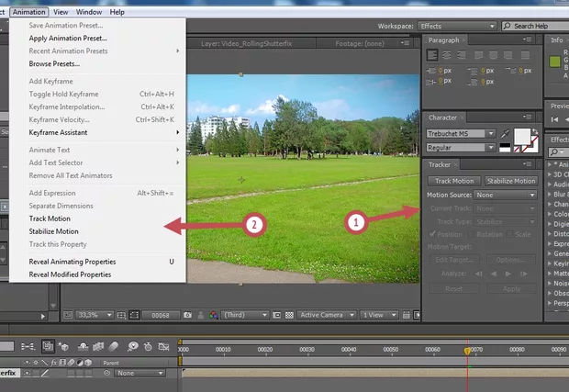Screen dimensions: 569x392
Task: Expand the 3D Channel effects category
Action: tap(550, 174)
